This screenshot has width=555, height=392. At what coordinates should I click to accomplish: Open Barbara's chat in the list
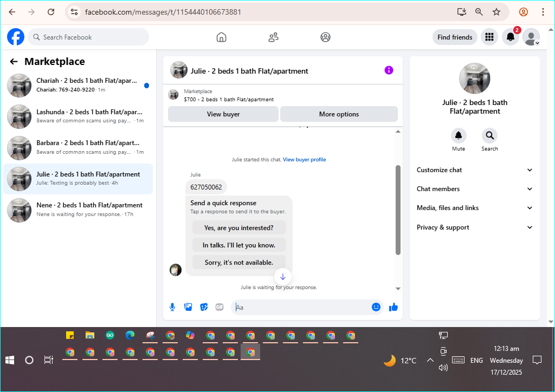point(78,147)
